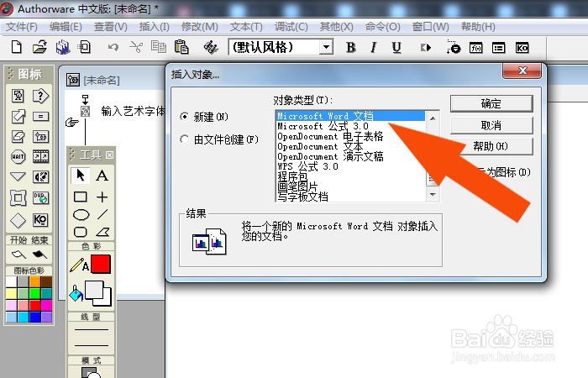Click object type list scroll down arrow
This screenshot has height=378, width=588.
tap(433, 194)
